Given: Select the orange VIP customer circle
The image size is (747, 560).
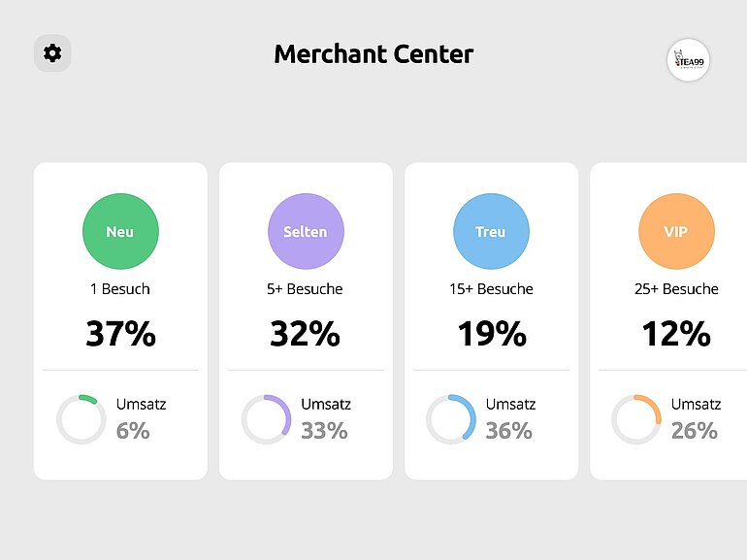Looking at the screenshot, I should [676, 231].
